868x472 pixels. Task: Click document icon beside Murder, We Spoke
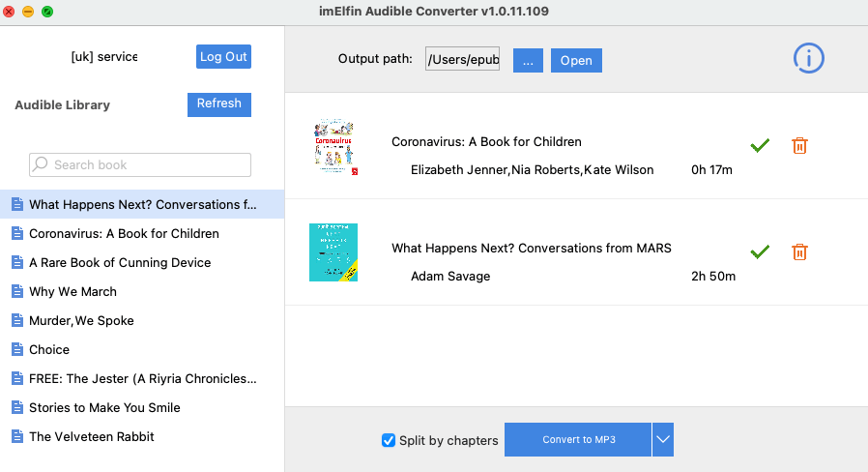tap(17, 320)
